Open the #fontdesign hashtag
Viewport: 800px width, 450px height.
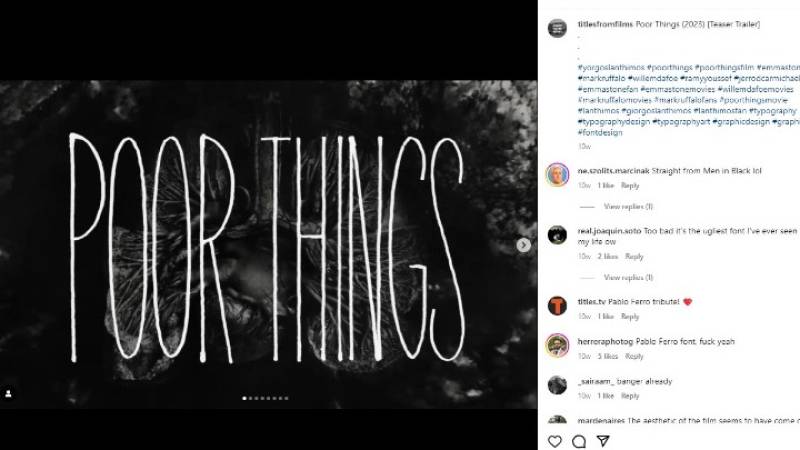click(600, 133)
